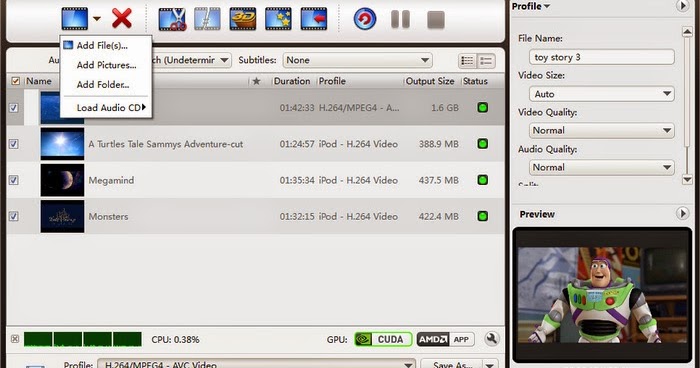Screen dimensions: 700x368
Task: Click the Merge film strip icon
Action: [x=208, y=19]
